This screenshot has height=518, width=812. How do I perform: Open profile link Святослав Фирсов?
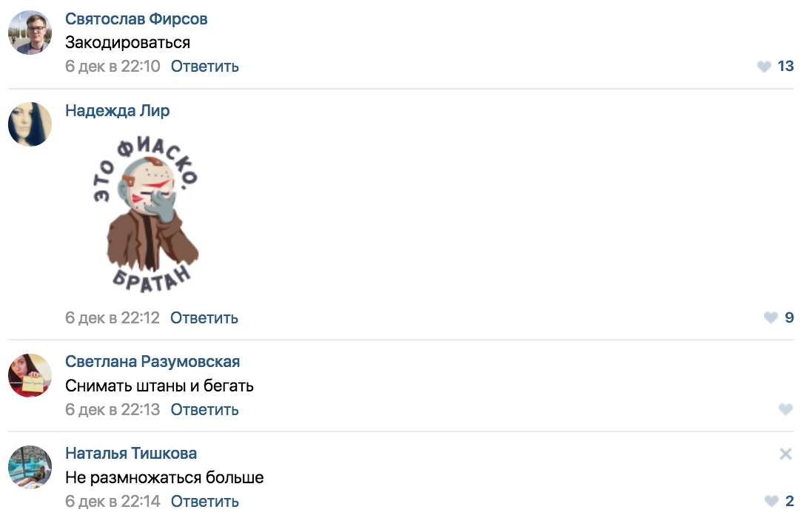point(136,19)
